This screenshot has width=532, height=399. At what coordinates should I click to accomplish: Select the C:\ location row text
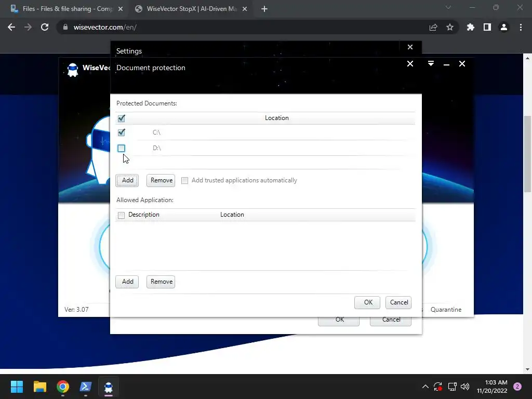[x=156, y=132]
